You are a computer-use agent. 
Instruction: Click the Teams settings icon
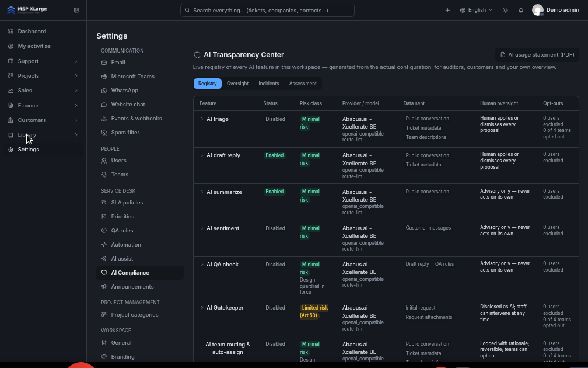(104, 175)
